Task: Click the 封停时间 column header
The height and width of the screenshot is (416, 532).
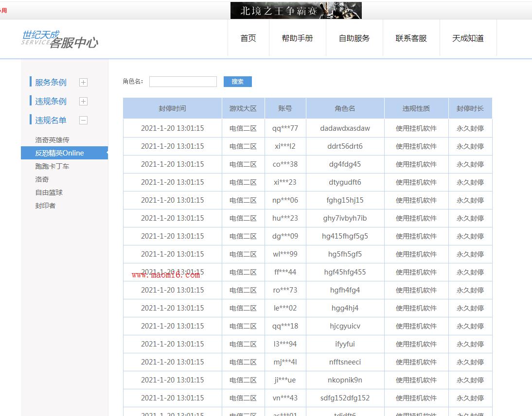Action: tap(172, 108)
